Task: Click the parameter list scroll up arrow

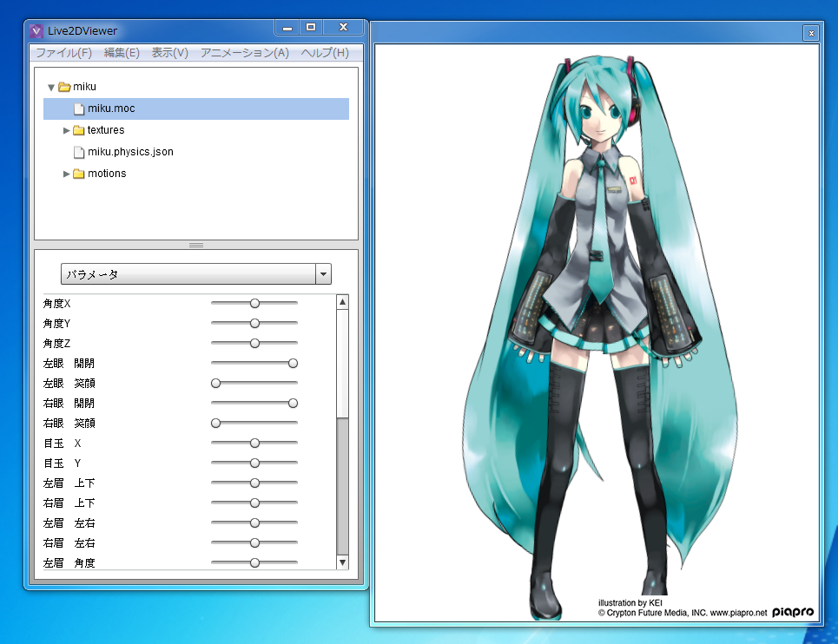Action: [342, 302]
